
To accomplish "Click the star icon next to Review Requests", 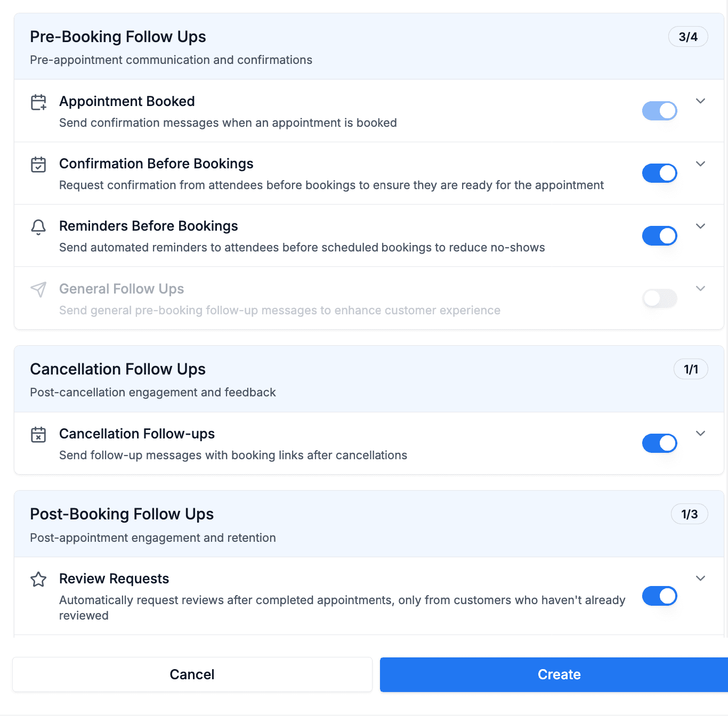I will [x=38, y=580].
